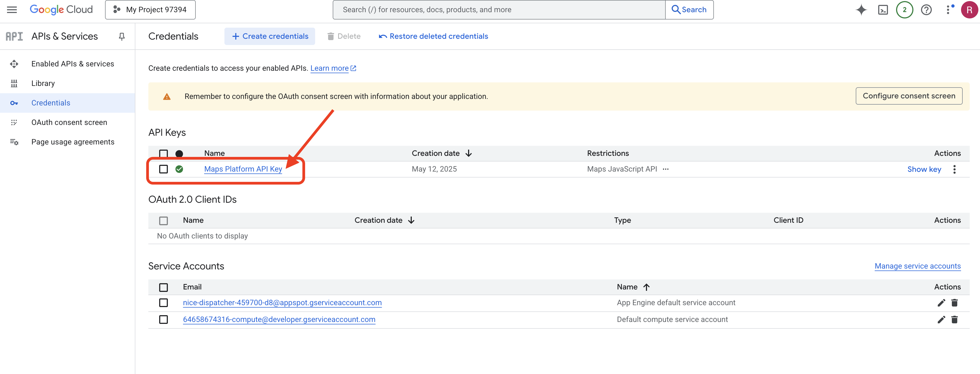Go to Enabled APIs & services
The image size is (980, 374).
pos(72,64)
